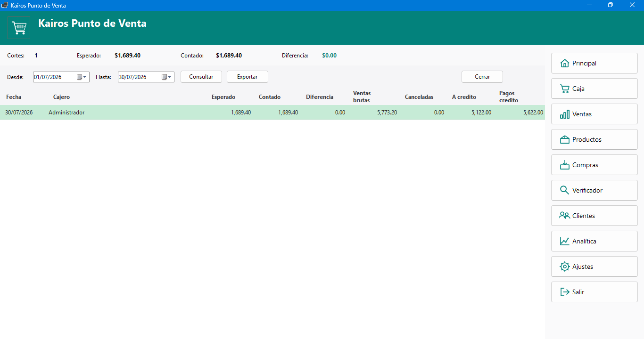
Task: Click the cart icon beside Caja
Action: pos(564,89)
